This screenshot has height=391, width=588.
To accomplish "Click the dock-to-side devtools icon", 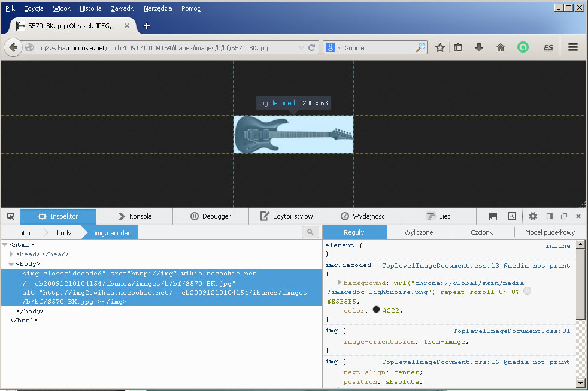I will pyautogui.click(x=549, y=216).
